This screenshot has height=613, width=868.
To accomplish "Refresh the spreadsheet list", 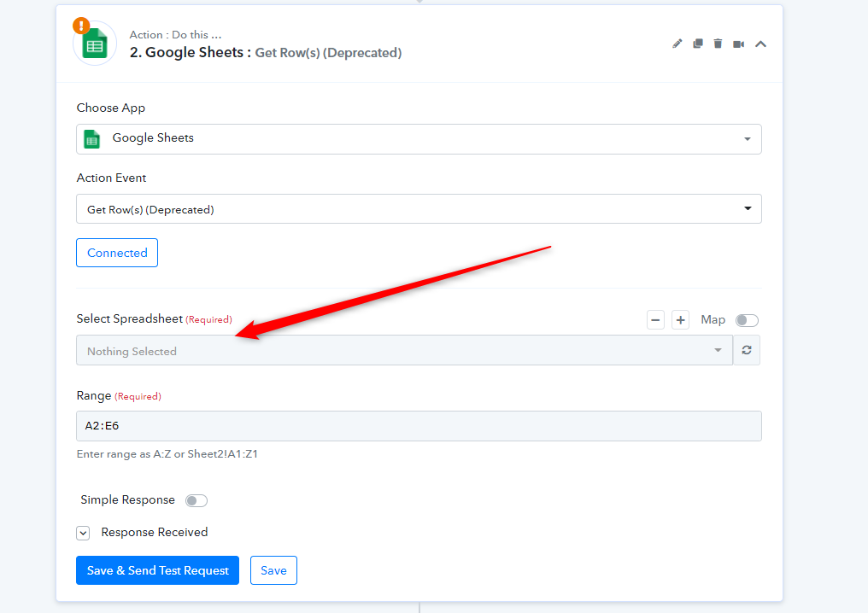I will point(747,350).
